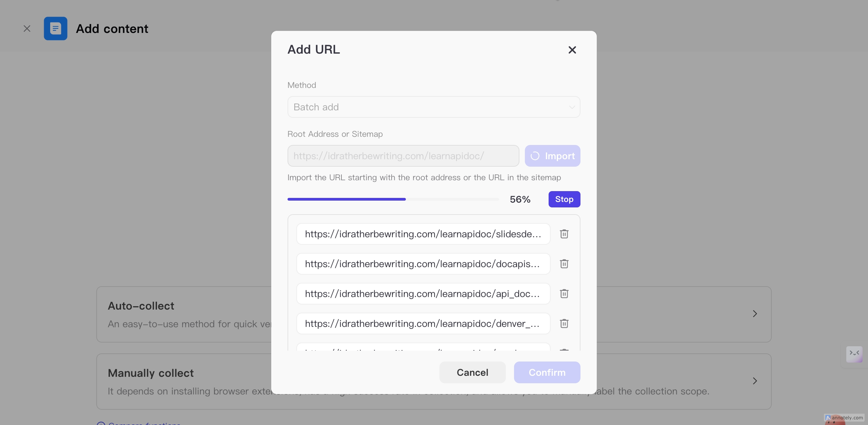Close the Add URL dialog
This screenshot has width=868, height=425.
click(x=572, y=50)
